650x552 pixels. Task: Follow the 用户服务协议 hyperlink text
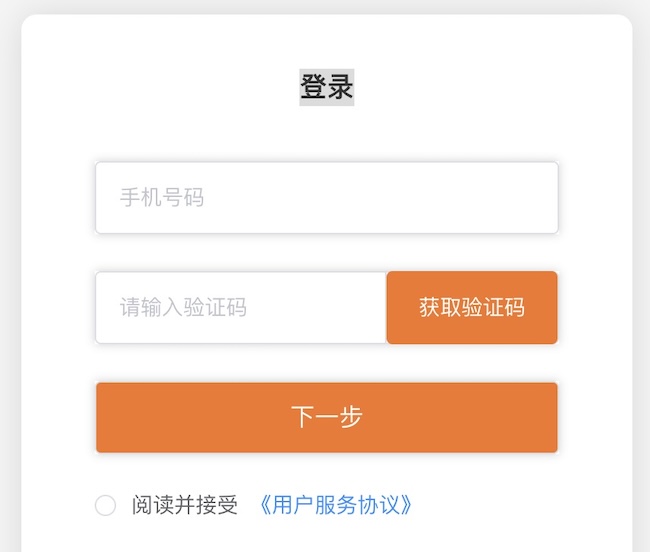(335, 505)
